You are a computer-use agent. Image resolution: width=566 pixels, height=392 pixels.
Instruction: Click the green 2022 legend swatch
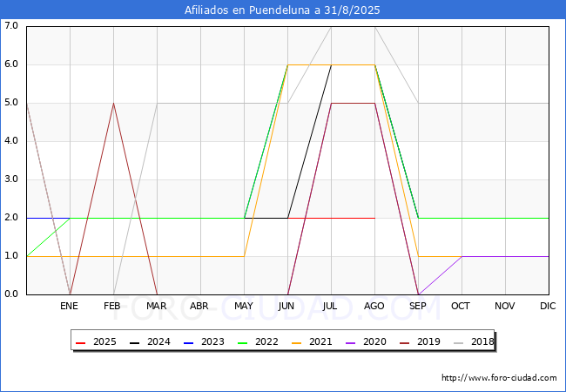[243, 342]
